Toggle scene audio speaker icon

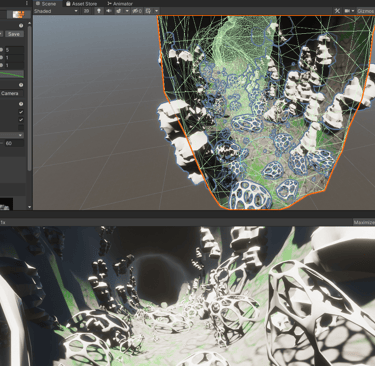109,11
